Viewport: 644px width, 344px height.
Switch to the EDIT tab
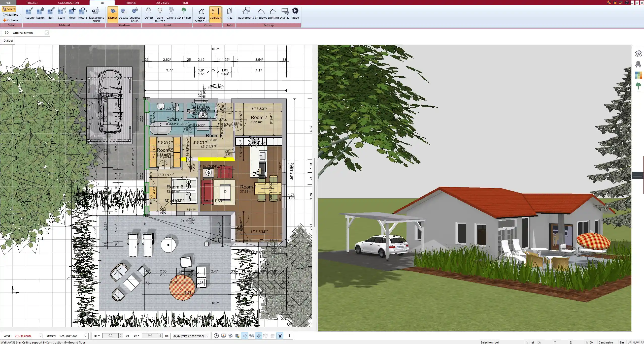pyautogui.click(x=185, y=3)
